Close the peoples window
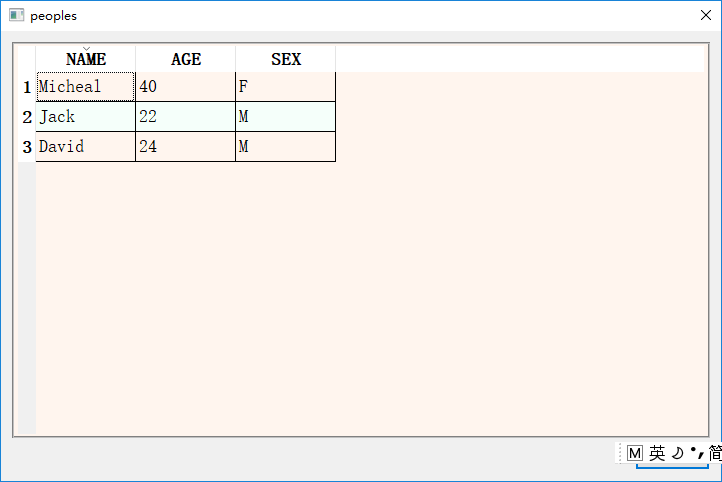This screenshot has width=722, height=482. click(705, 16)
